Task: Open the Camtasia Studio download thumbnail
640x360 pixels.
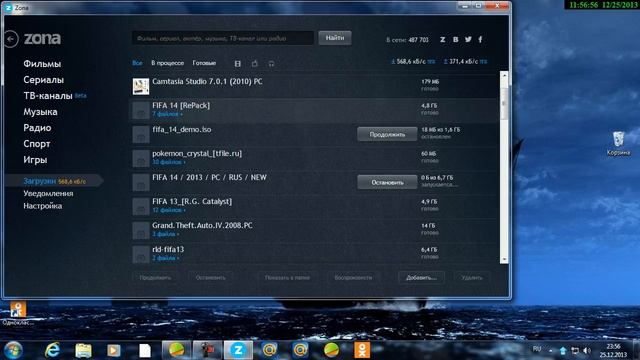Action: point(141,86)
